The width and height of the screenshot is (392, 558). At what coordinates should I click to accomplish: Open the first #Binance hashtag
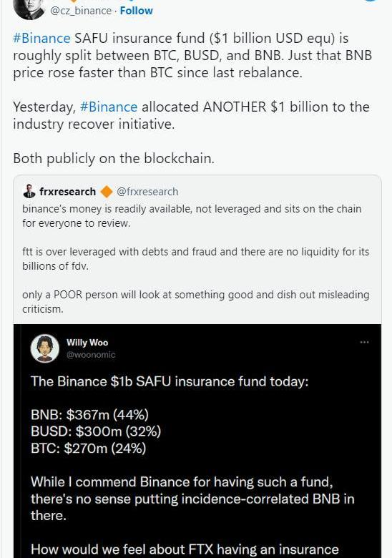pyautogui.click(x=41, y=38)
